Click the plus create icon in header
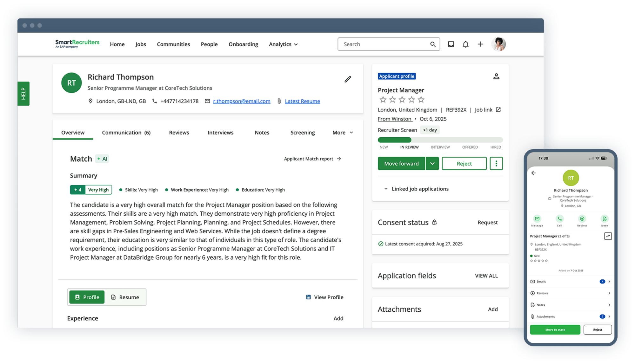635x364 pixels. pyautogui.click(x=480, y=44)
